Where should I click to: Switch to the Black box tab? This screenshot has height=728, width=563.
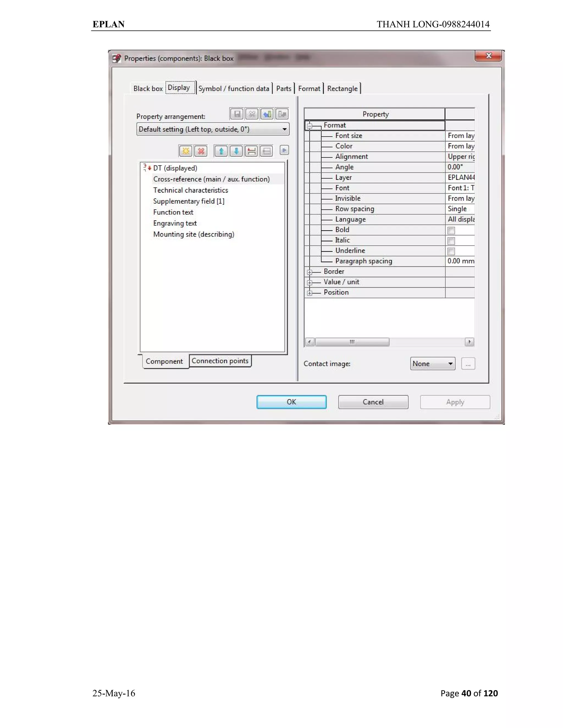(148, 89)
